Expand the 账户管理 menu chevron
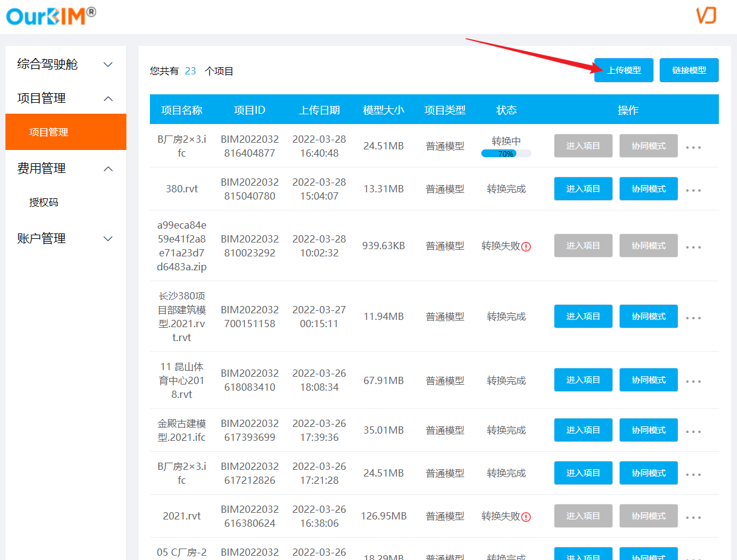This screenshot has width=737, height=560. click(108, 239)
